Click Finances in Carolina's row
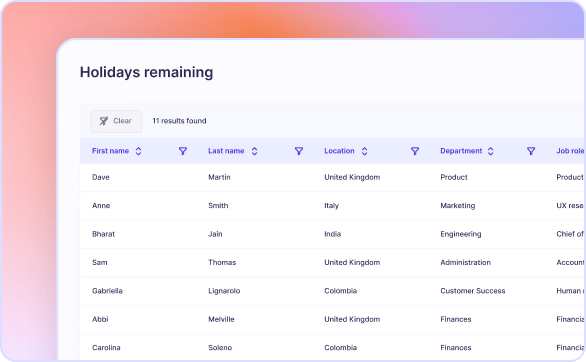 (456, 348)
